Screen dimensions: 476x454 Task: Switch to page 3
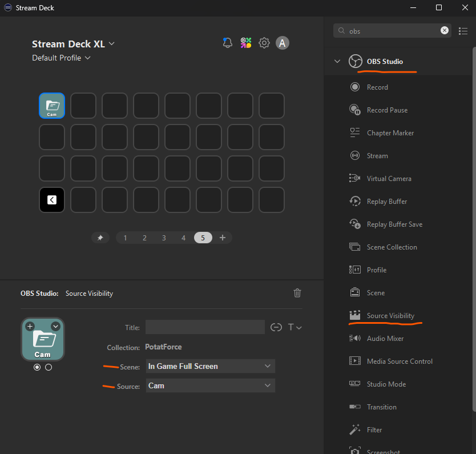[164, 238]
